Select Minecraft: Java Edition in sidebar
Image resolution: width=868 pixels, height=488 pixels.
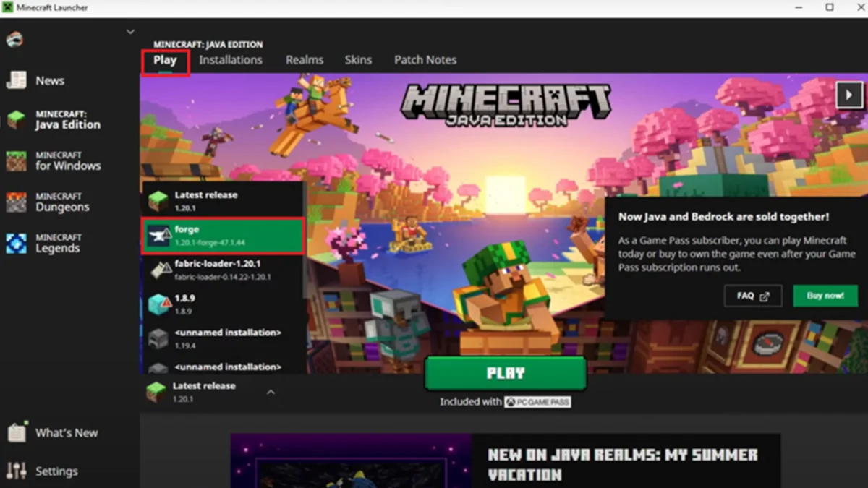tap(61, 119)
